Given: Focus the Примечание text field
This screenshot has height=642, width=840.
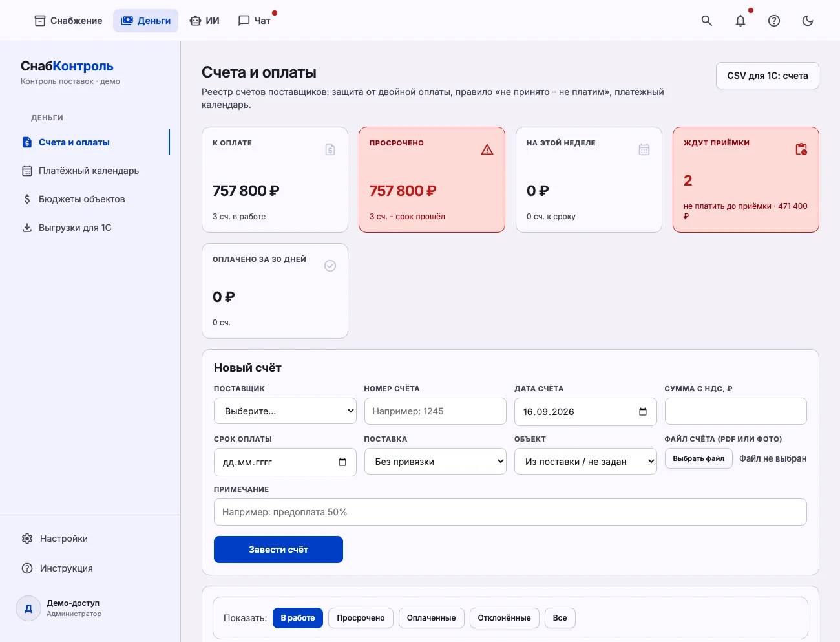Looking at the screenshot, I should point(510,512).
